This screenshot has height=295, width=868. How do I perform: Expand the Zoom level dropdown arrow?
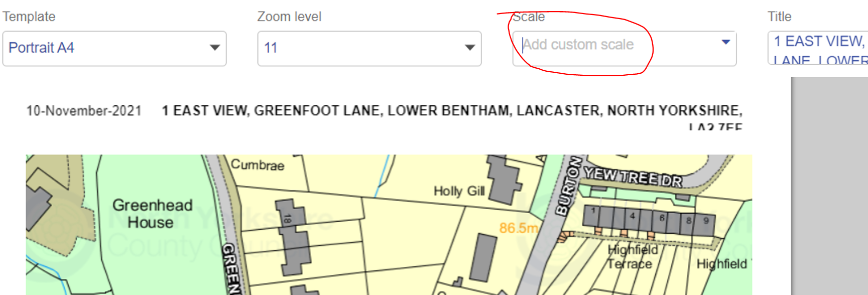click(x=469, y=48)
